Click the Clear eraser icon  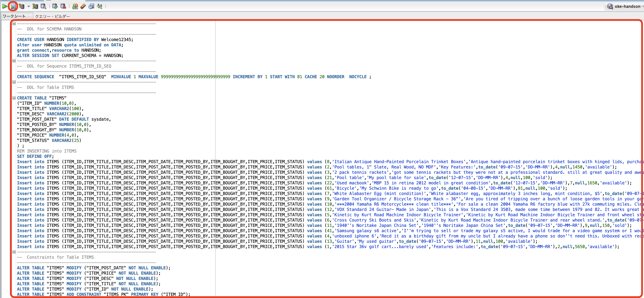83,6
